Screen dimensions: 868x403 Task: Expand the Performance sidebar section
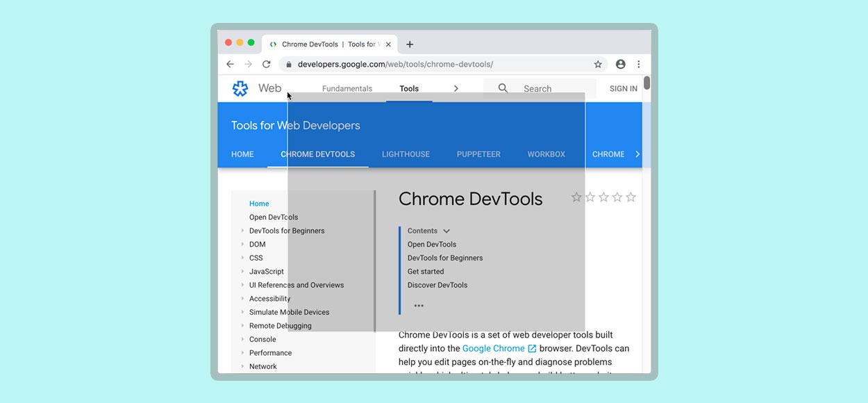click(x=242, y=352)
